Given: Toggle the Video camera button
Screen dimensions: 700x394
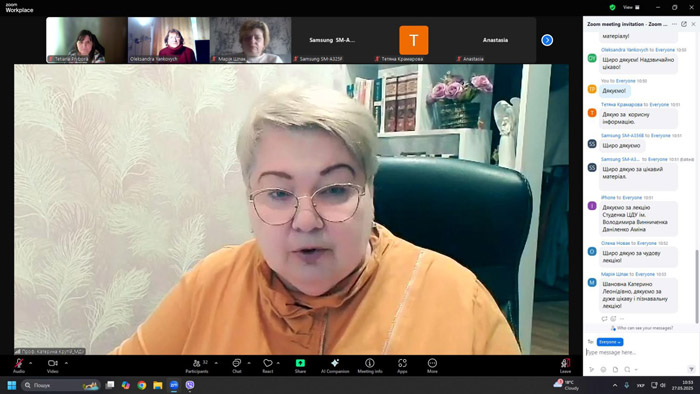Looking at the screenshot, I should (53, 365).
